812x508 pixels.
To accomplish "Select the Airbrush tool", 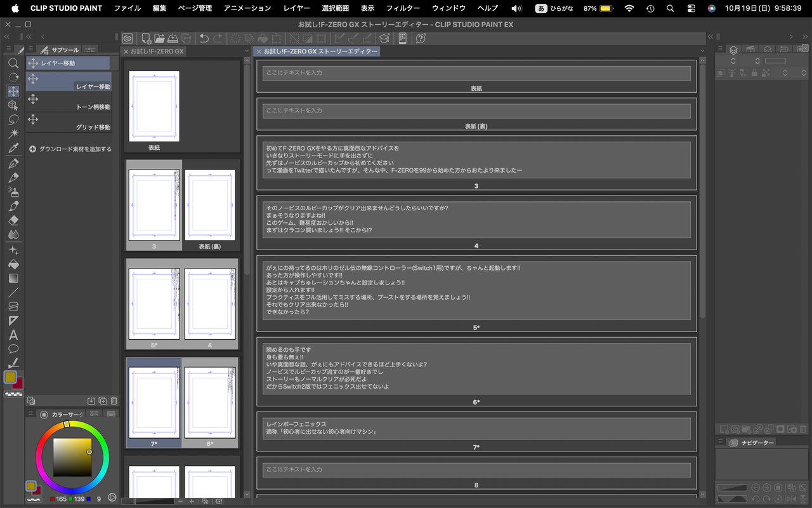I will (x=13, y=192).
